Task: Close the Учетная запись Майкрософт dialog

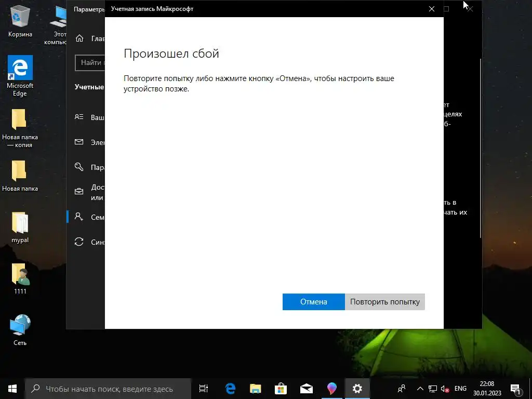Action: tap(432, 9)
